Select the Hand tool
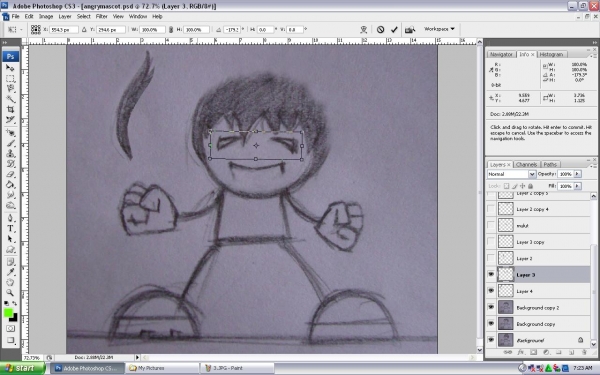The image size is (600, 375). [x=10, y=282]
